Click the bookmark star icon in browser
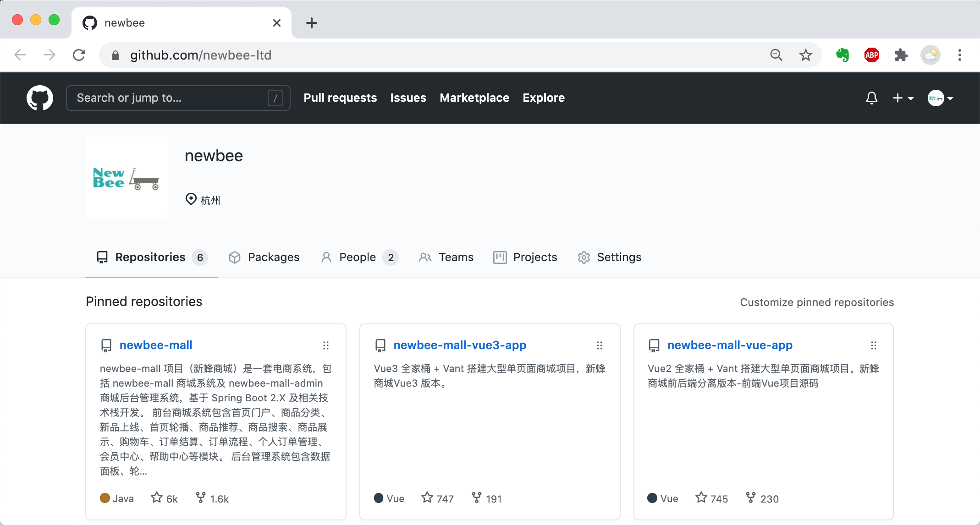 click(806, 55)
